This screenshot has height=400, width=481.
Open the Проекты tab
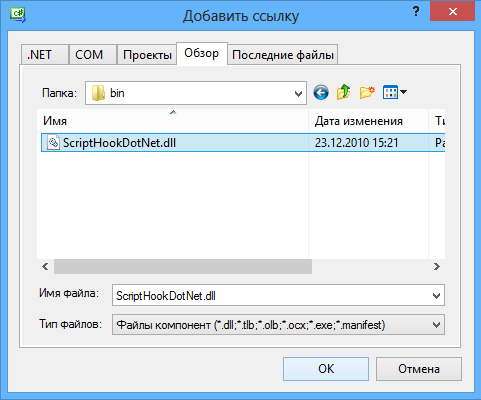[147, 55]
